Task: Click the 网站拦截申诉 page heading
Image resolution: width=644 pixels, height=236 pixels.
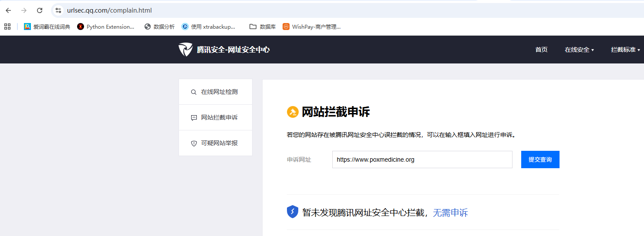Action: [336, 112]
